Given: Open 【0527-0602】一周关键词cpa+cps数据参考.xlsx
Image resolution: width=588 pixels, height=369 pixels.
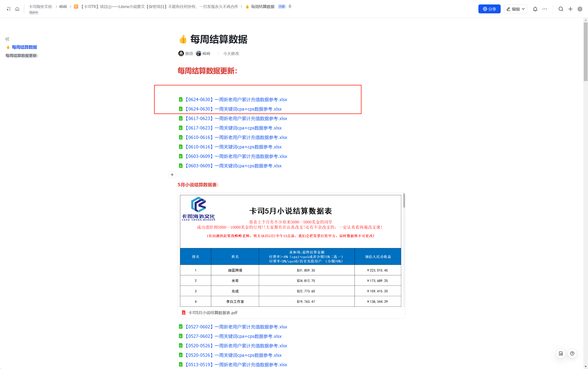Looking at the screenshot, I should [233, 336].
